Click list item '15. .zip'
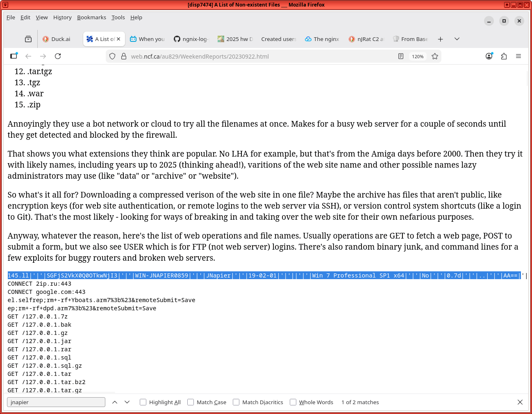The width and height of the screenshot is (532, 414). [27, 105]
